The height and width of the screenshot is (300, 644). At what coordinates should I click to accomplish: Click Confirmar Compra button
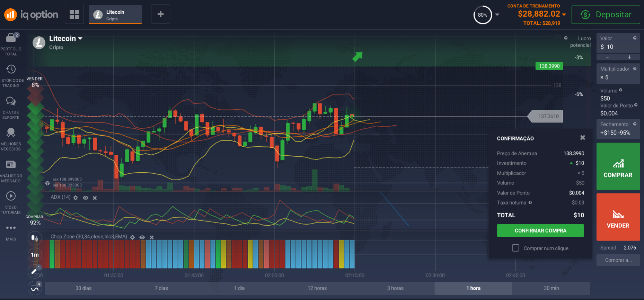(x=540, y=230)
